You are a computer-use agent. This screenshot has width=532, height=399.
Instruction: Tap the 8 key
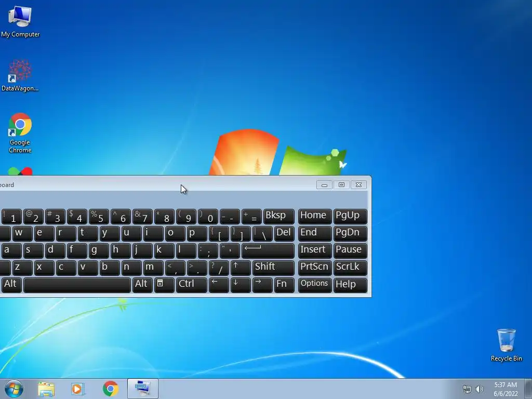click(x=164, y=217)
